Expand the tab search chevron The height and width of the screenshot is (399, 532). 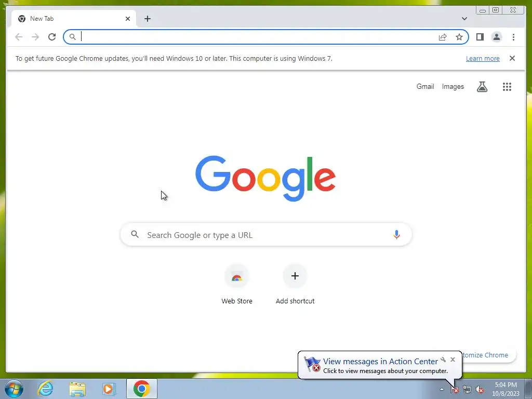coord(464,19)
